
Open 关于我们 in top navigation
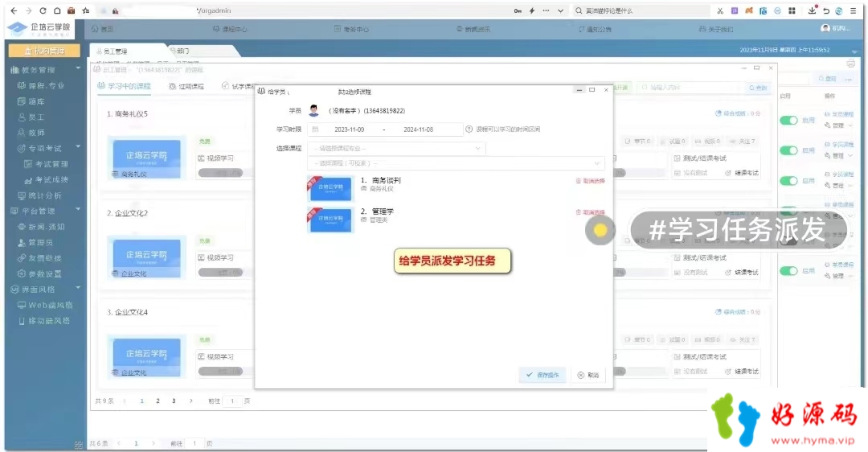coord(716,29)
